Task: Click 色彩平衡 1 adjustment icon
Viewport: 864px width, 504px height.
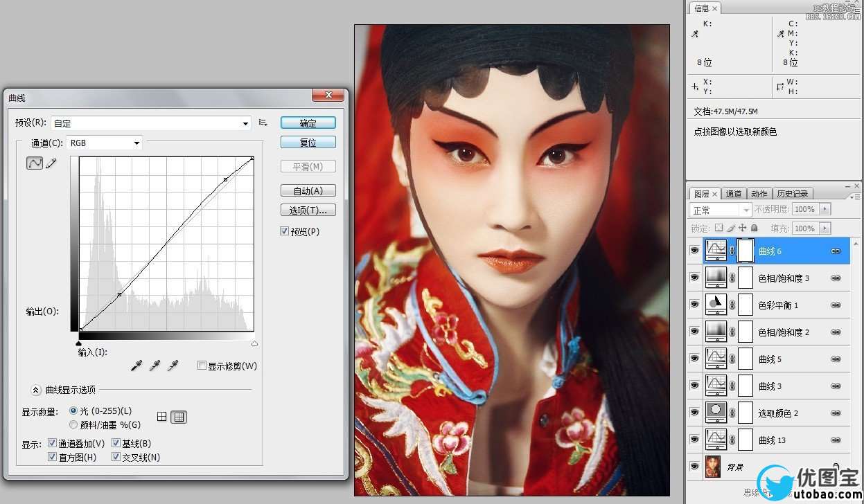Action: point(716,305)
